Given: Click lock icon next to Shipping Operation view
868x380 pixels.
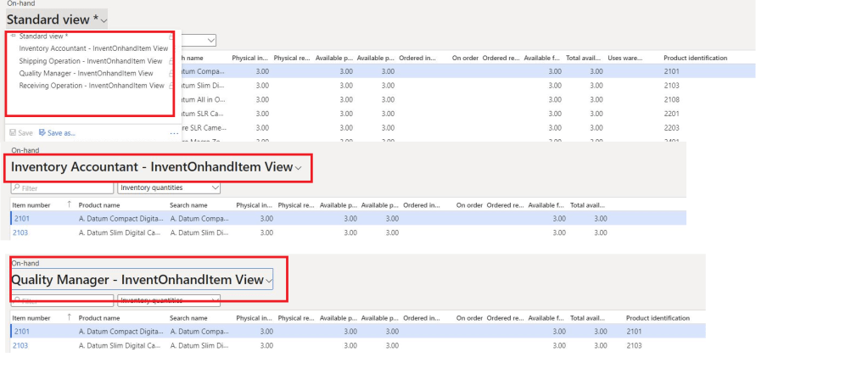Looking at the screenshot, I should pyautogui.click(x=171, y=61).
